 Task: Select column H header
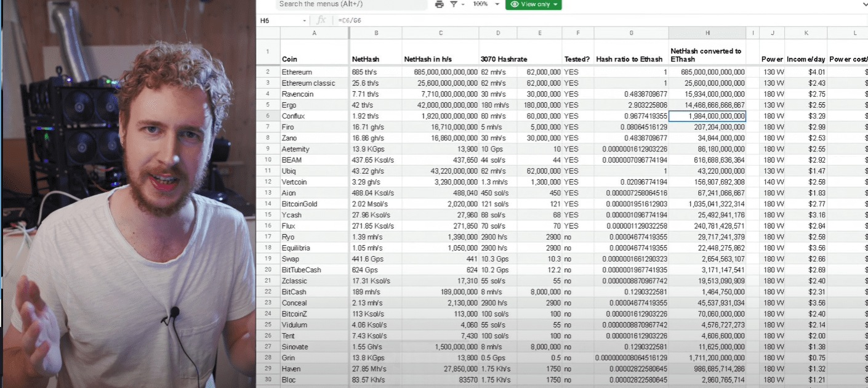[707, 33]
